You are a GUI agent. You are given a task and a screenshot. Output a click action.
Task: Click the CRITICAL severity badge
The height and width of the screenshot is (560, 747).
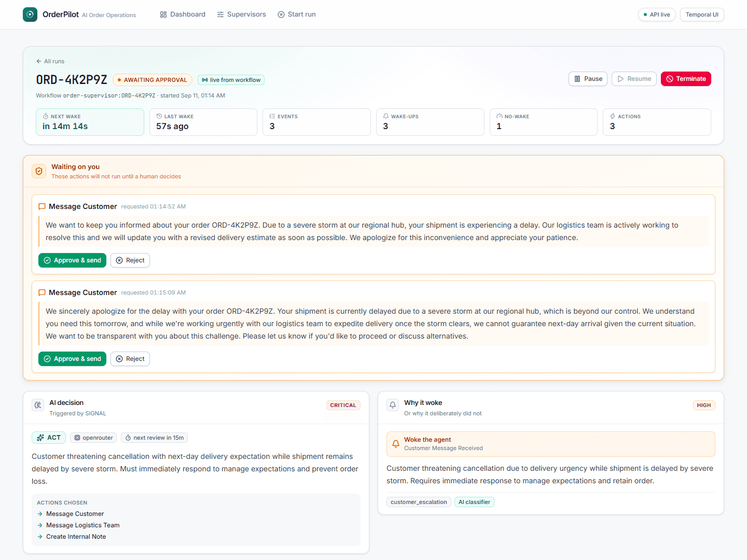tap(343, 405)
